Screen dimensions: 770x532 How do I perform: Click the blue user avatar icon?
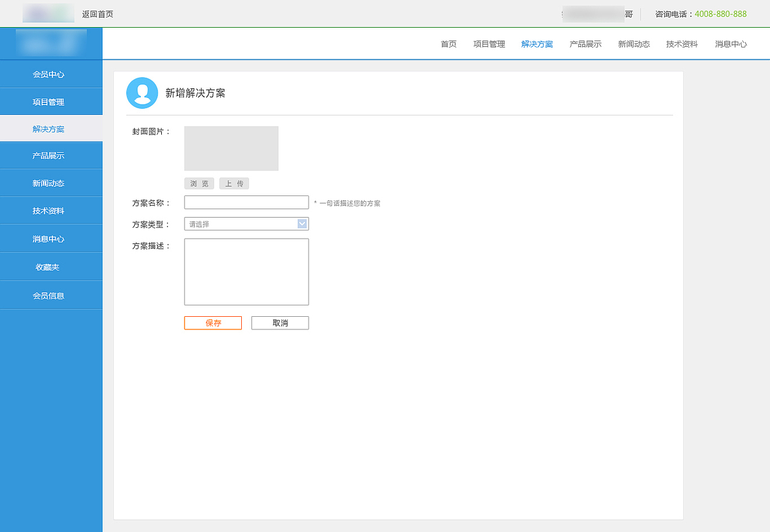[x=142, y=93]
